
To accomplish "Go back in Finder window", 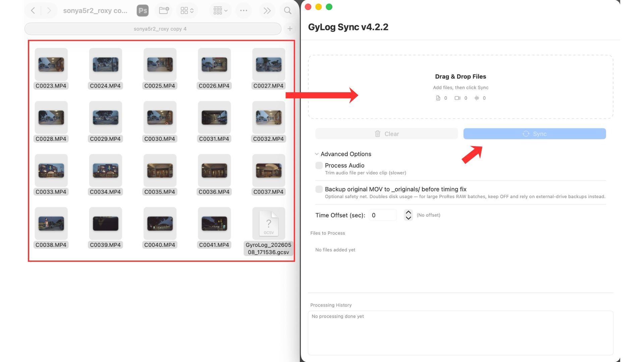I will [33, 10].
